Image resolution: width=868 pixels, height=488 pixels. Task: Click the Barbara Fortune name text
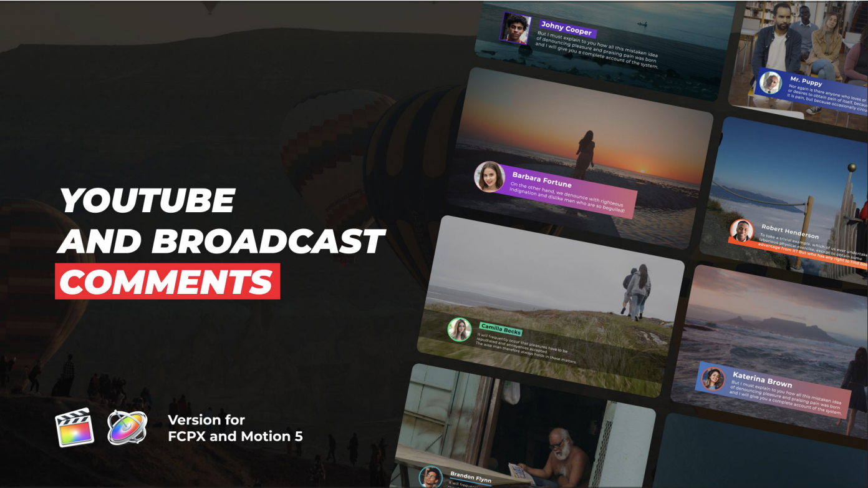[x=541, y=180]
